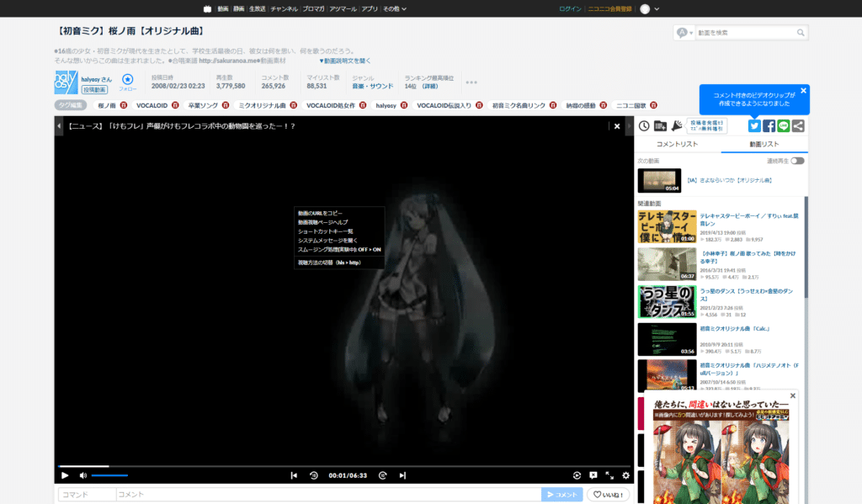This screenshot has height=504, width=862.
Task: Open viewing history via clock icon
Action: tap(645, 125)
